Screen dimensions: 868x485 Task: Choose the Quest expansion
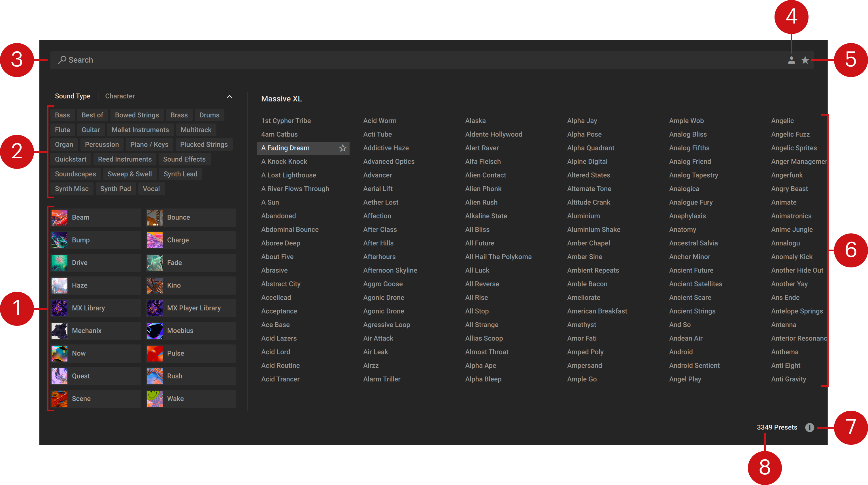[96, 376]
